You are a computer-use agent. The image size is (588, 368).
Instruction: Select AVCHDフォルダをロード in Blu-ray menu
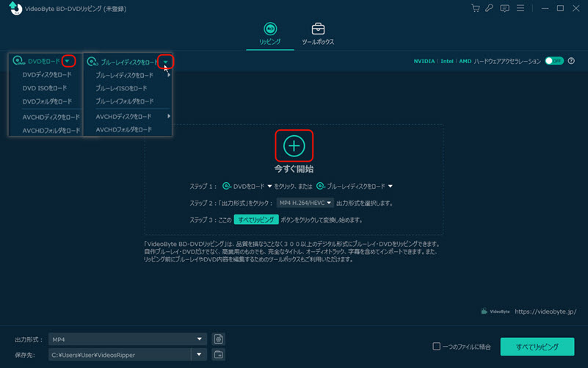coord(124,130)
